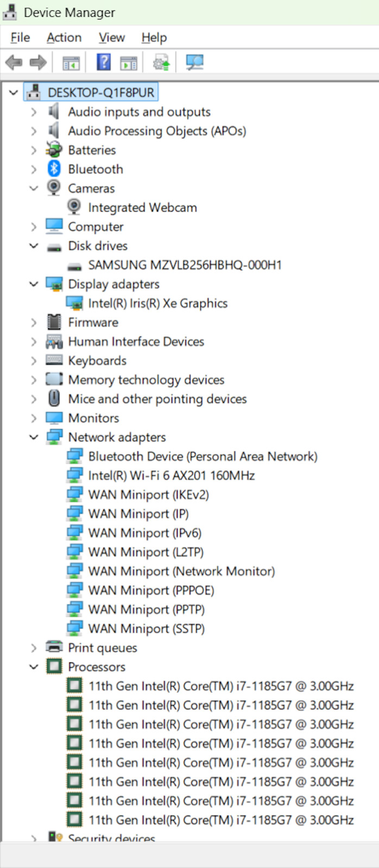Viewport: 379px width, 868px height.
Task: Select the Batteries category label
Action: coord(92,150)
